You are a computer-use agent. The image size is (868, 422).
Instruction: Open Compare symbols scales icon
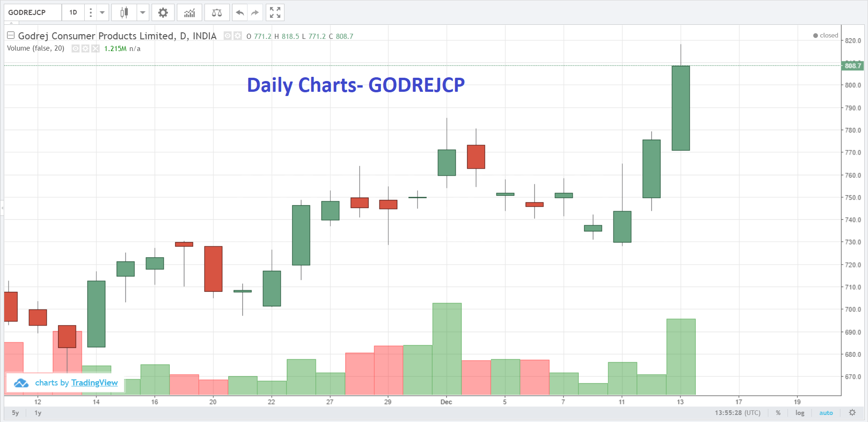click(217, 13)
